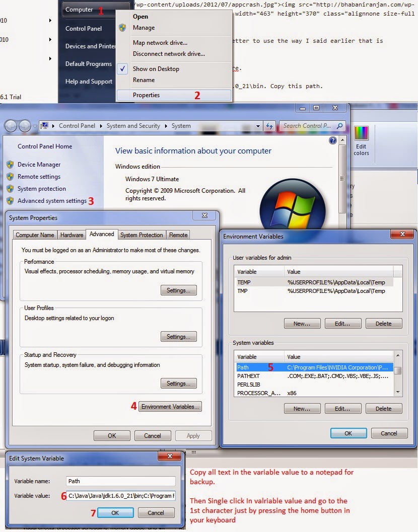
Task: Click the Back navigation arrow
Action: 11,126
